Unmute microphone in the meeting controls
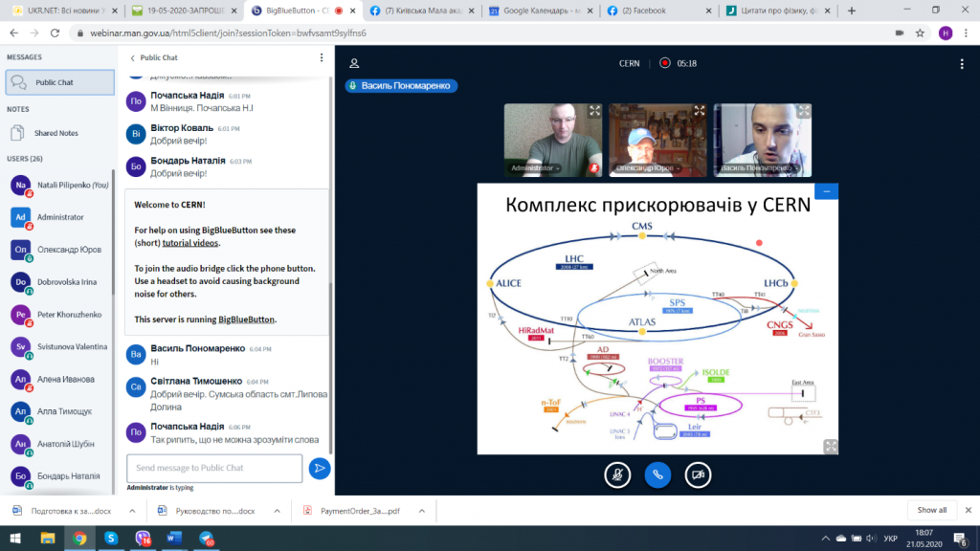 tap(617, 474)
